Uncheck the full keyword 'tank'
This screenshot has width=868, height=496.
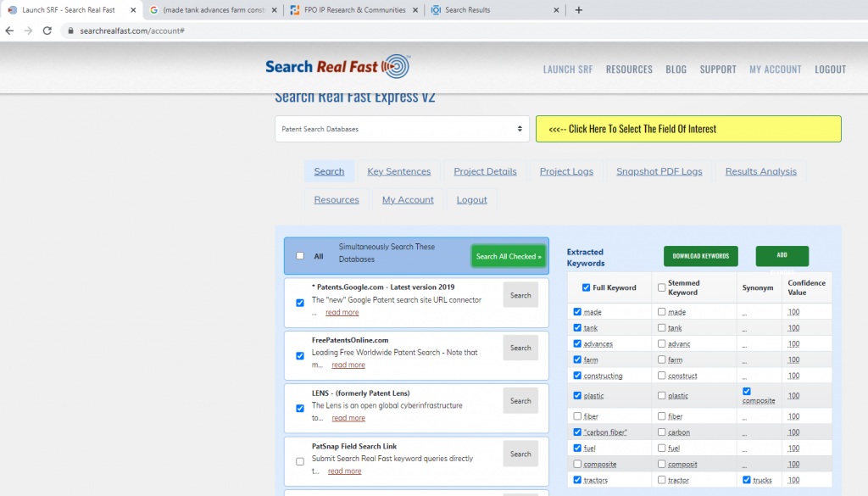tap(577, 328)
